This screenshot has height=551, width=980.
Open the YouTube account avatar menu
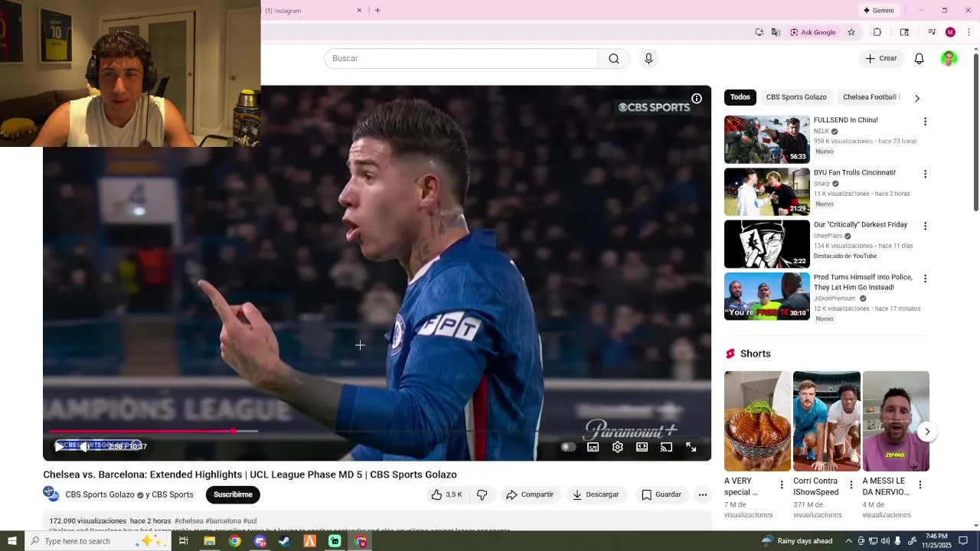click(949, 59)
